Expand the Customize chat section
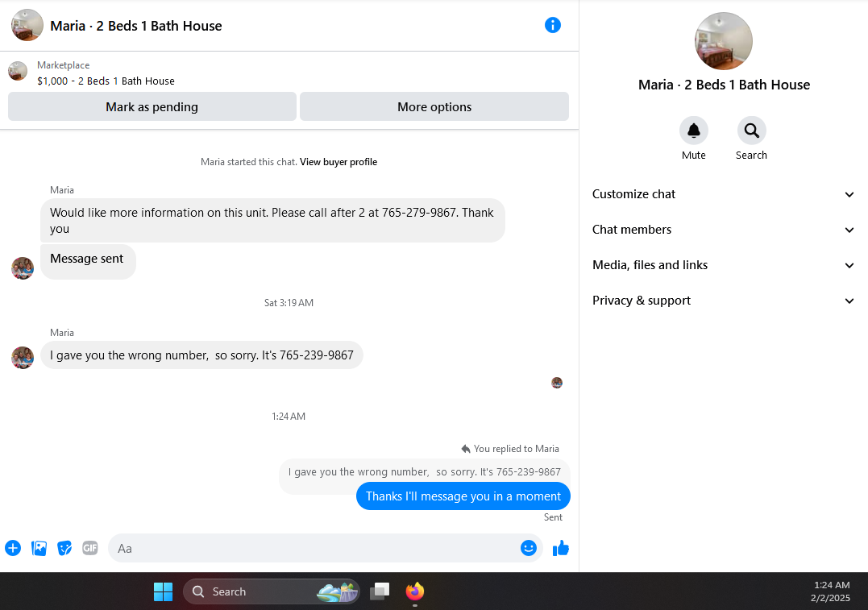 (x=724, y=194)
